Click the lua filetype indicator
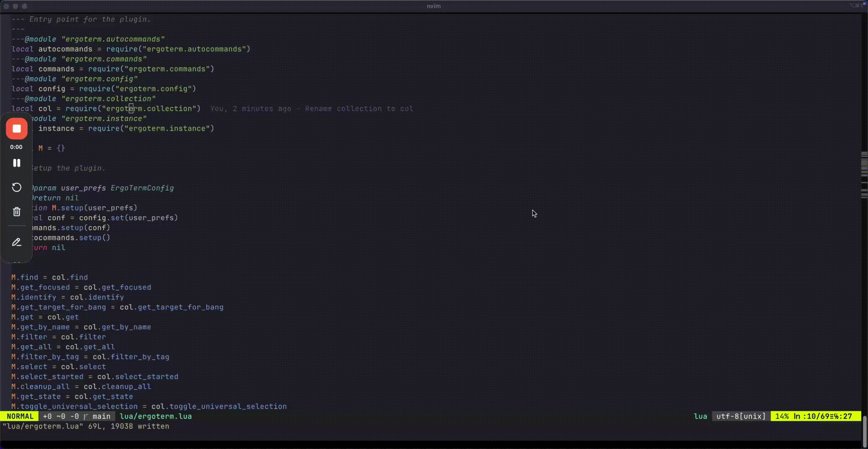 coord(700,416)
